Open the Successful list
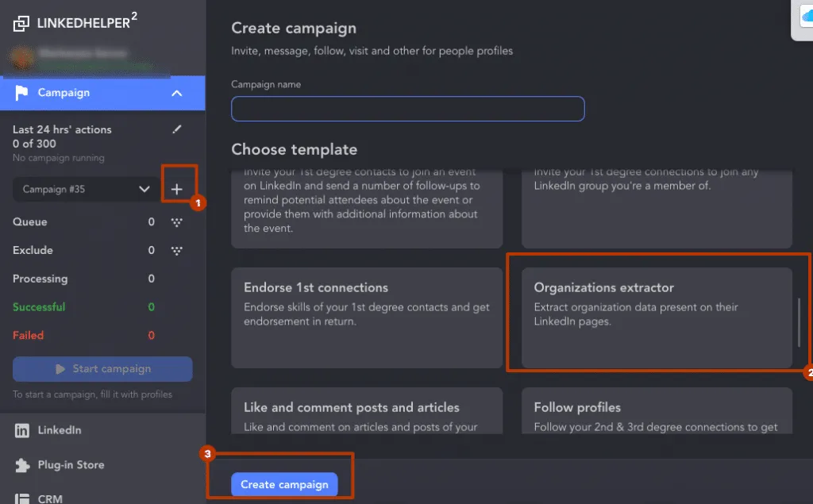Screen dimensions: 813x504 click(40, 307)
